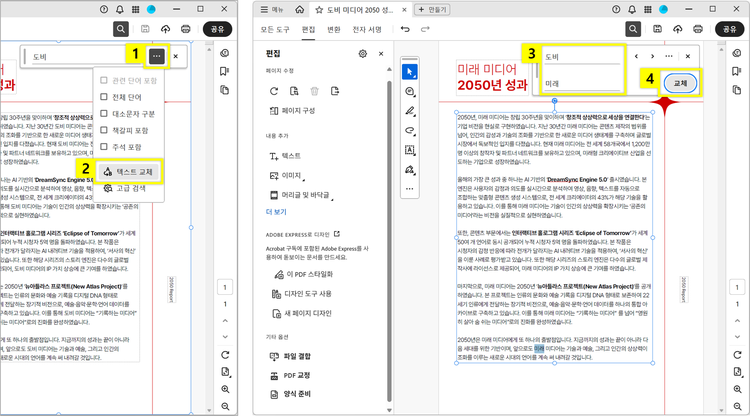Zoom out using left window's side rail
The image size is (750, 416).
click(x=225, y=406)
